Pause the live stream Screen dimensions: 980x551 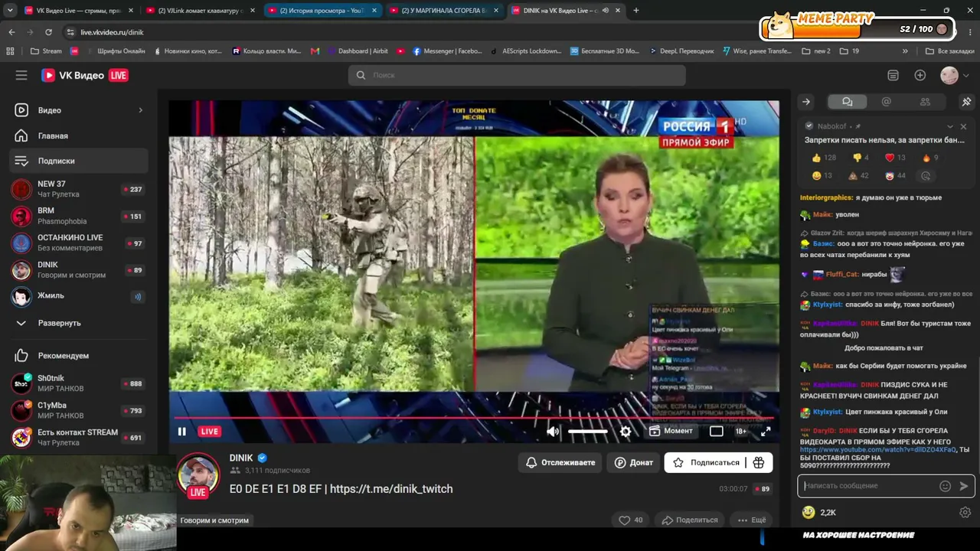click(182, 432)
